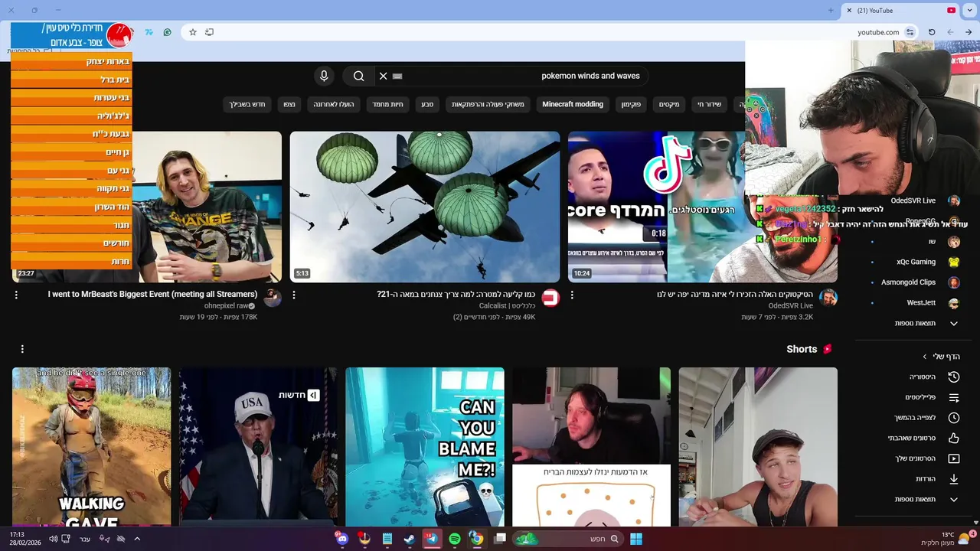
Task: Open the volume icon in the system tray
Action: coord(53,539)
